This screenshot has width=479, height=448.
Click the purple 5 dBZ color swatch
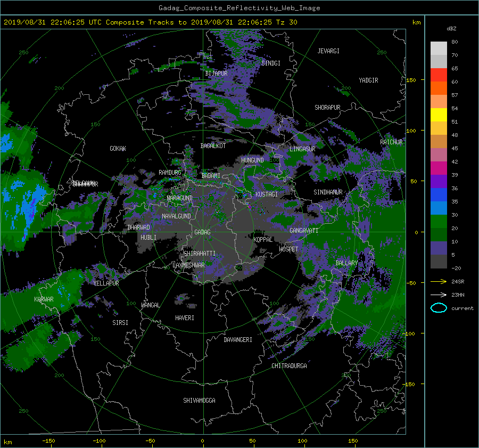(x=439, y=248)
